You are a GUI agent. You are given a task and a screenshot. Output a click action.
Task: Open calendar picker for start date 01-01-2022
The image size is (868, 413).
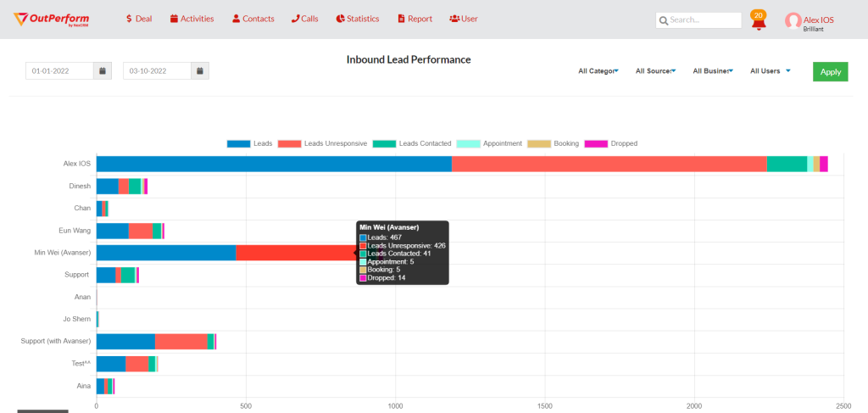(102, 71)
